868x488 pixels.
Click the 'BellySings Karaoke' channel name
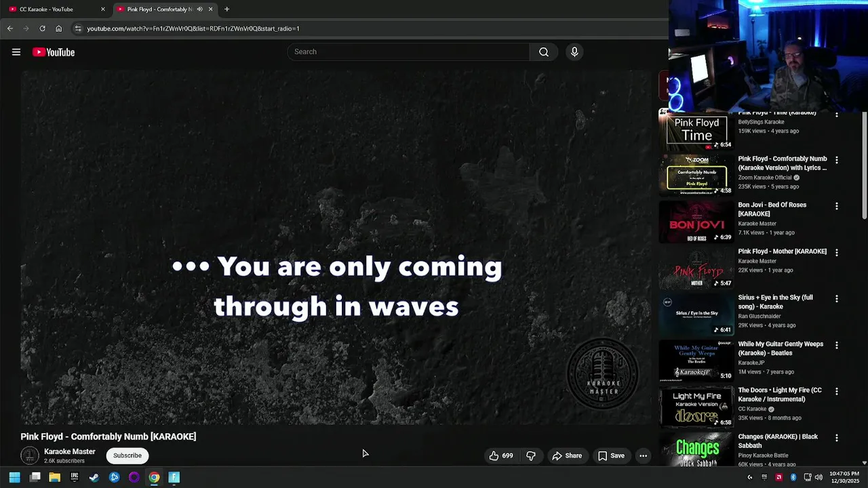pos(762,122)
